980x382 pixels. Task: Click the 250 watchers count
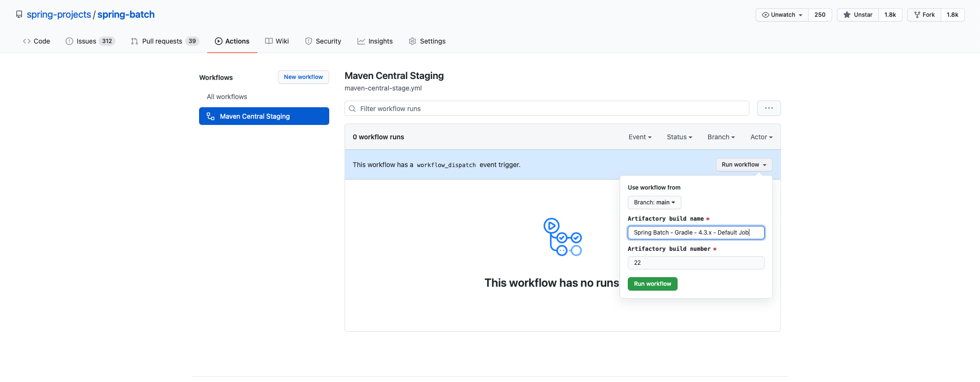820,15
